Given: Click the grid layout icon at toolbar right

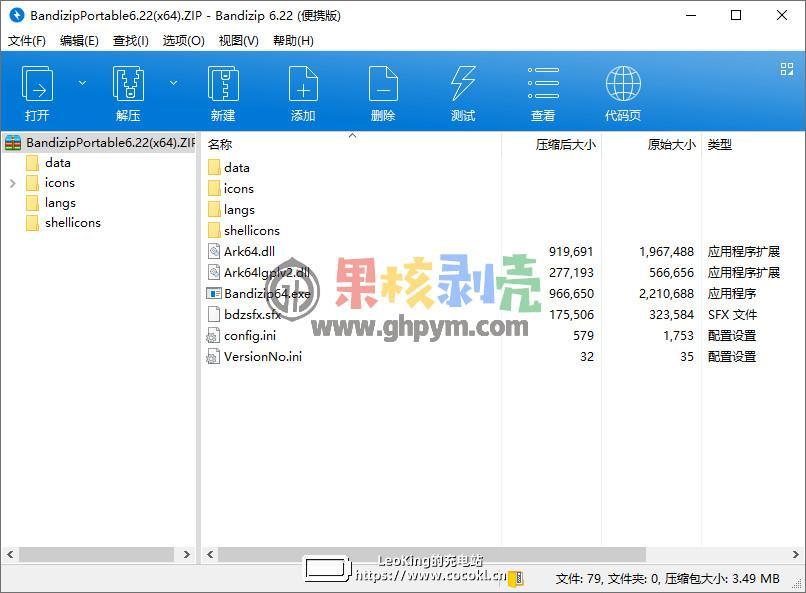Looking at the screenshot, I should 786,69.
